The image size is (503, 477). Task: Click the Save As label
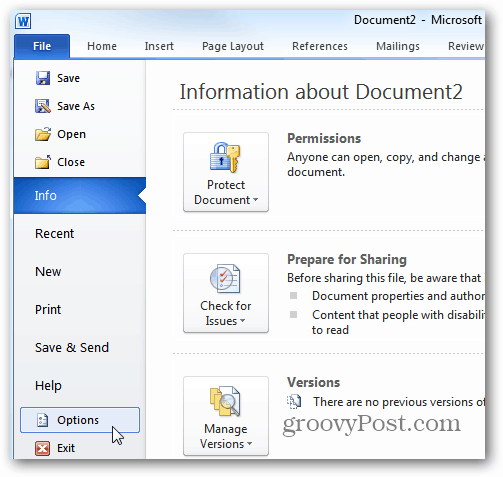76,106
